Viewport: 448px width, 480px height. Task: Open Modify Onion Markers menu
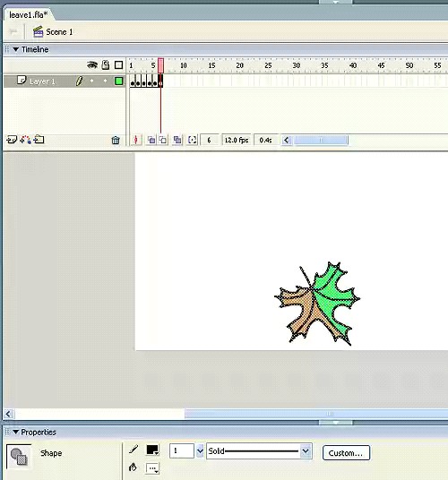click(x=192, y=141)
